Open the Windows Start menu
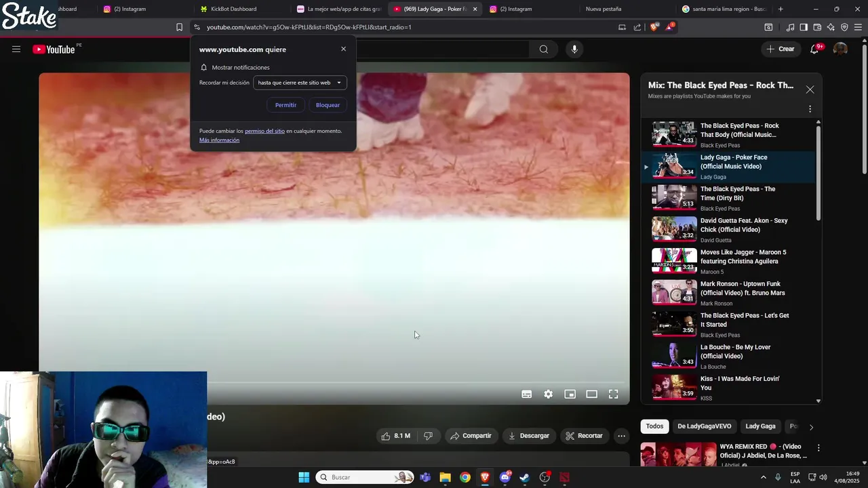The image size is (868, 488). click(x=304, y=477)
